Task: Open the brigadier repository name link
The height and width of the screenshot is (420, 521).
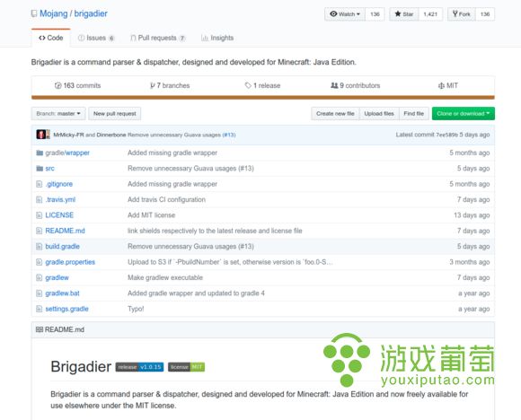Action: (91, 13)
